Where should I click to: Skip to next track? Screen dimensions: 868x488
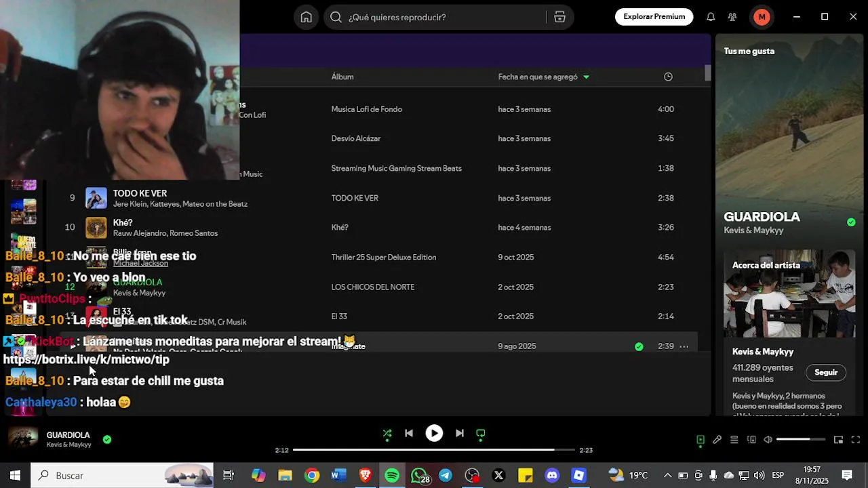(459, 433)
